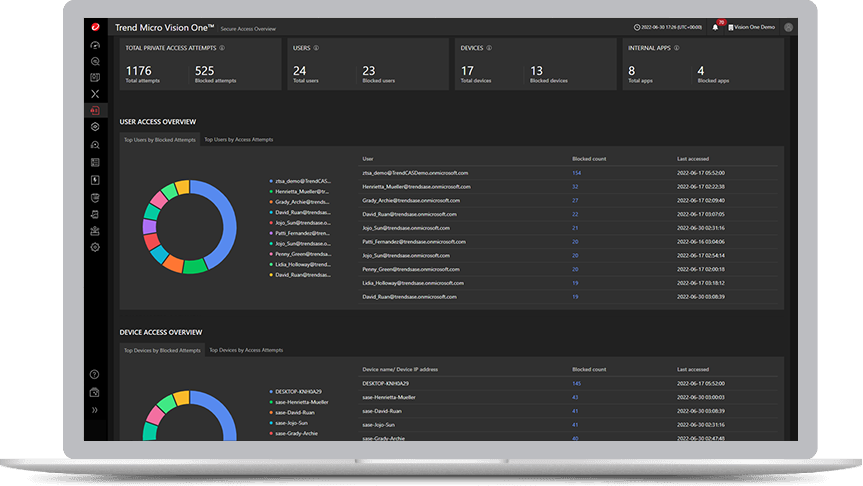
Task: Select DESKTOP-KNH0A29 in device table
Action: pos(385,384)
